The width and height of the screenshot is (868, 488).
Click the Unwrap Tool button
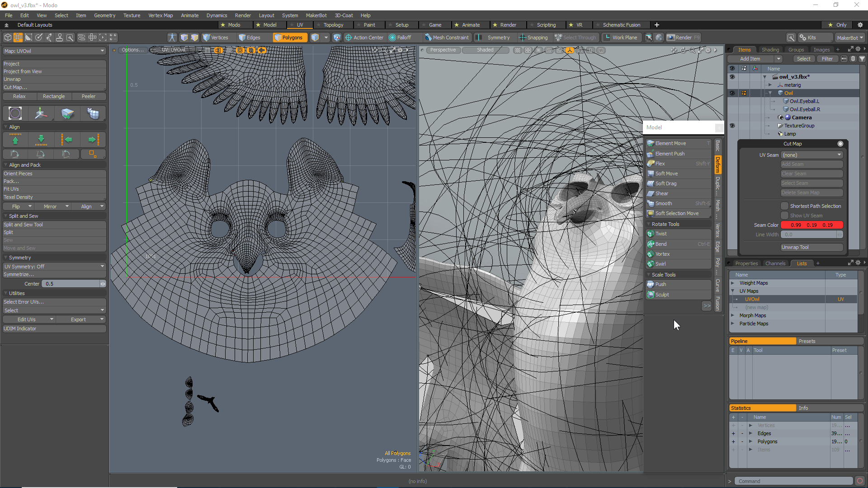[x=812, y=247]
